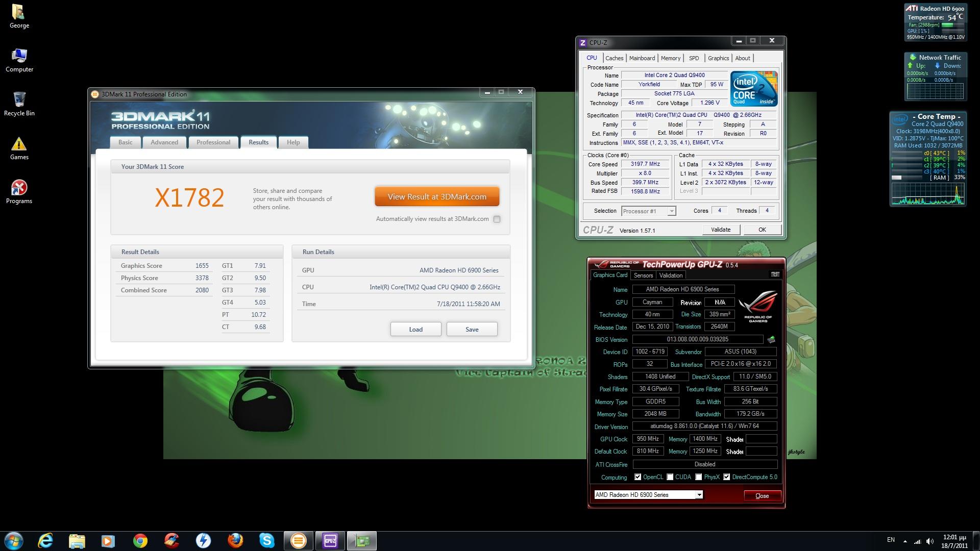This screenshot has height=551, width=980.
Task: Click the Validate button in CPU-Z
Action: coord(721,230)
